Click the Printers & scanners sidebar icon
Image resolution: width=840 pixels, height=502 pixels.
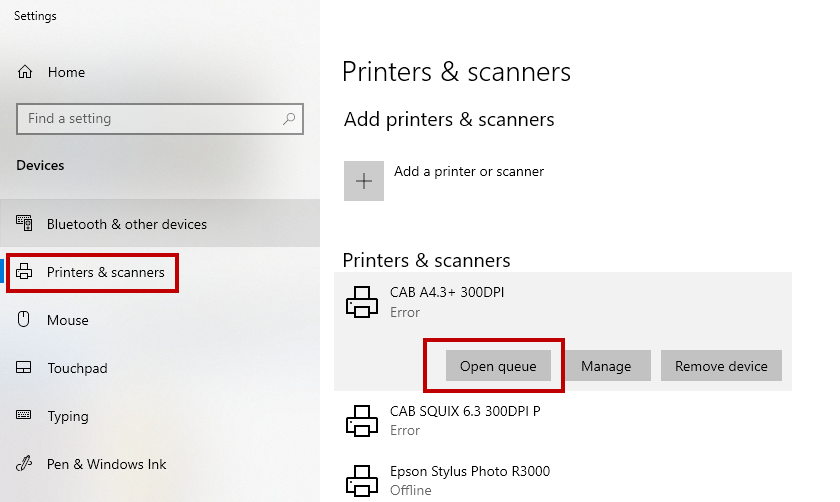click(25, 272)
